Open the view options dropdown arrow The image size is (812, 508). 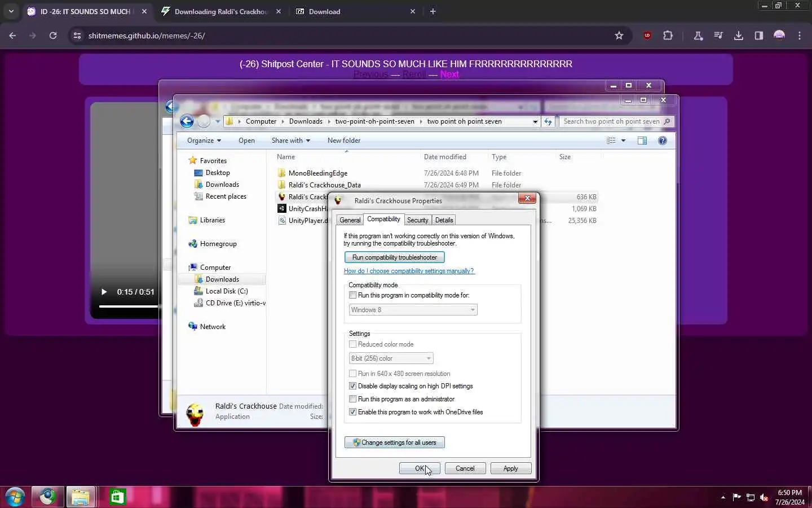pos(623,141)
